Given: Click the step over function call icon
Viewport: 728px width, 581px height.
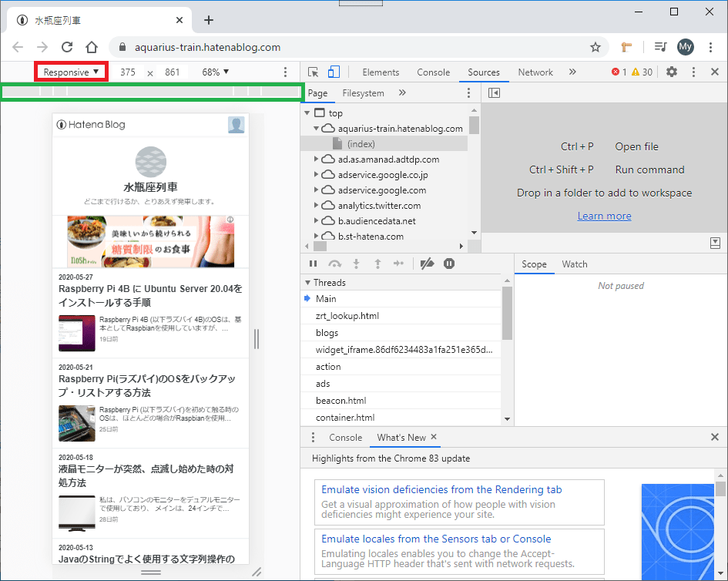Looking at the screenshot, I should click(x=335, y=264).
